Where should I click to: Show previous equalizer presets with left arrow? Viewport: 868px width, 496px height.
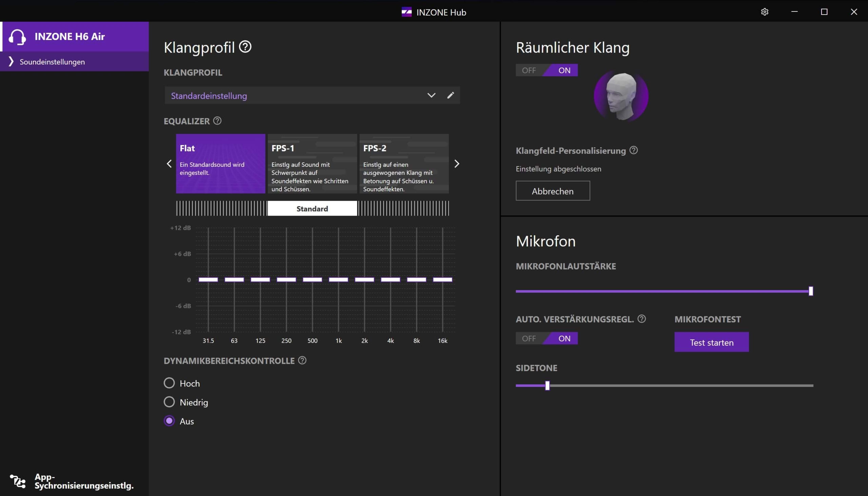(x=169, y=164)
